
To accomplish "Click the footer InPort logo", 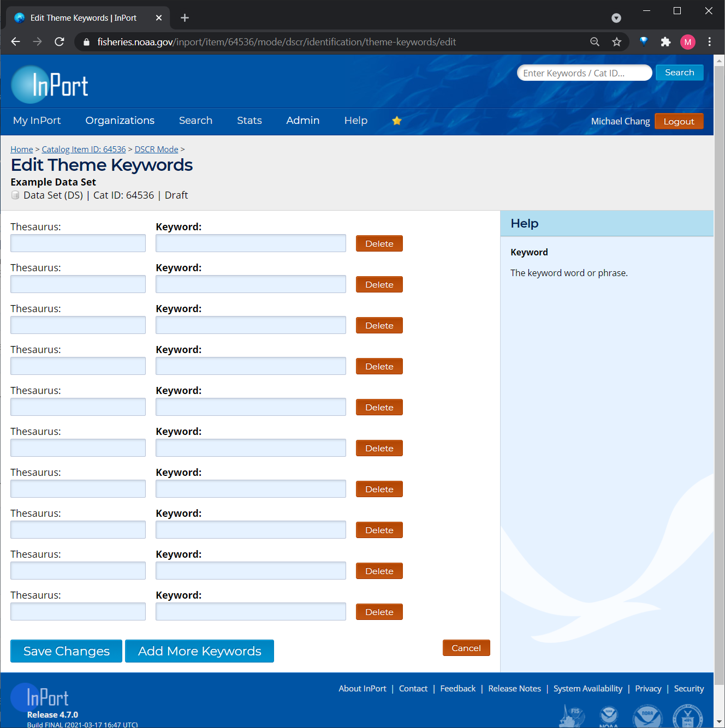I will coord(40,697).
